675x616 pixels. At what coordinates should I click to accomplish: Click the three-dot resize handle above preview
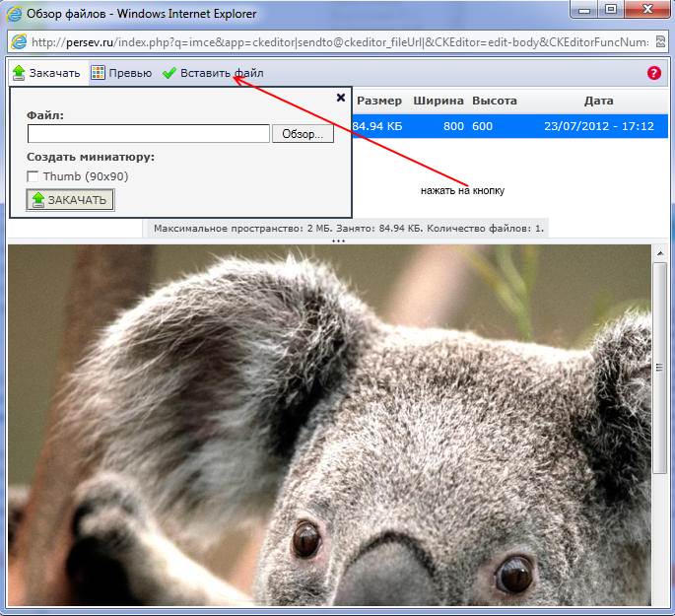(x=338, y=240)
